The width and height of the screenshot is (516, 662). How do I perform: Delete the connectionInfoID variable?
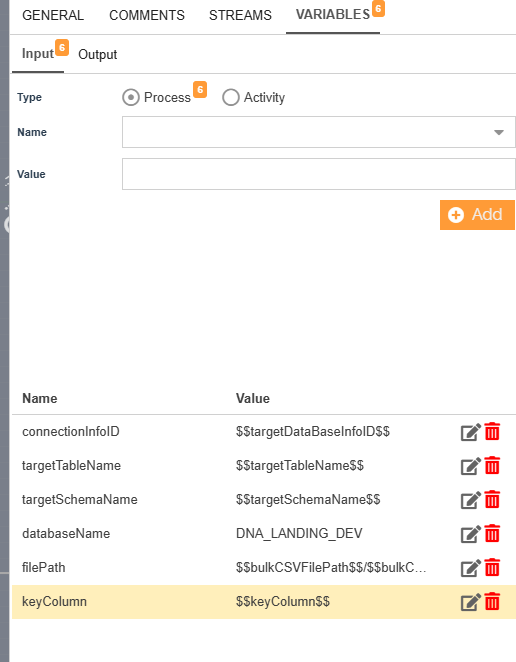coord(492,431)
